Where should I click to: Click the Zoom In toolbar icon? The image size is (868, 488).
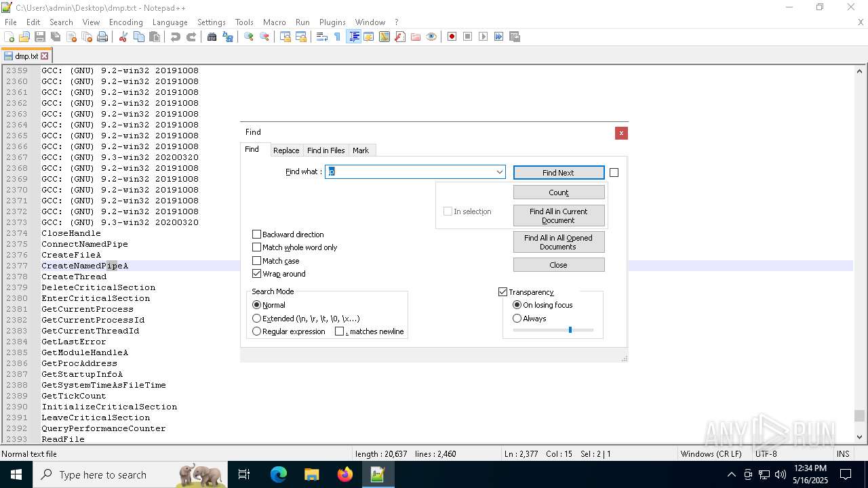point(249,37)
